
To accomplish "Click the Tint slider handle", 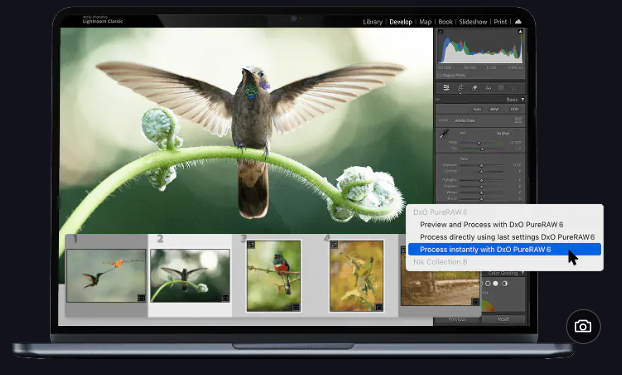I will point(482,149).
